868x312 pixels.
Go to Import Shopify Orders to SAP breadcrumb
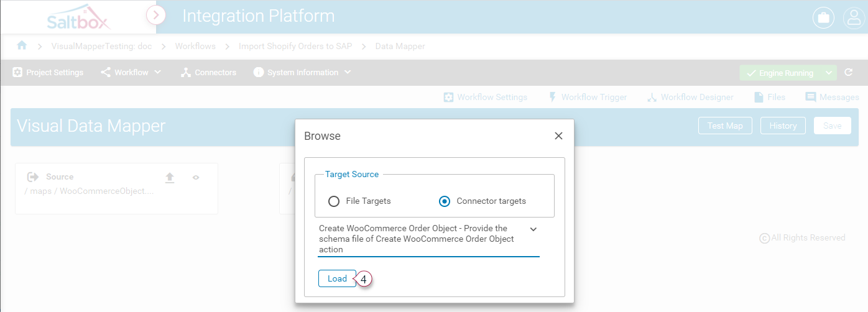click(x=295, y=46)
